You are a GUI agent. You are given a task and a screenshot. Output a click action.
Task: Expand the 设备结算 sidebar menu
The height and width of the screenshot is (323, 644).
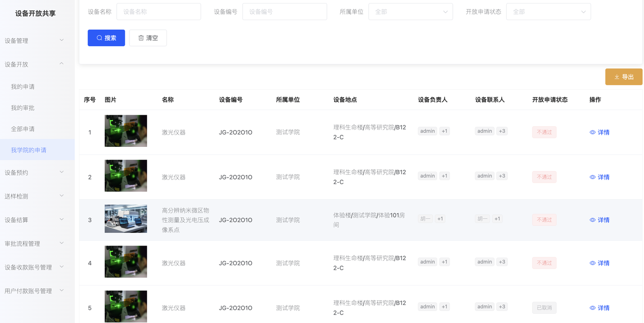pos(37,220)
